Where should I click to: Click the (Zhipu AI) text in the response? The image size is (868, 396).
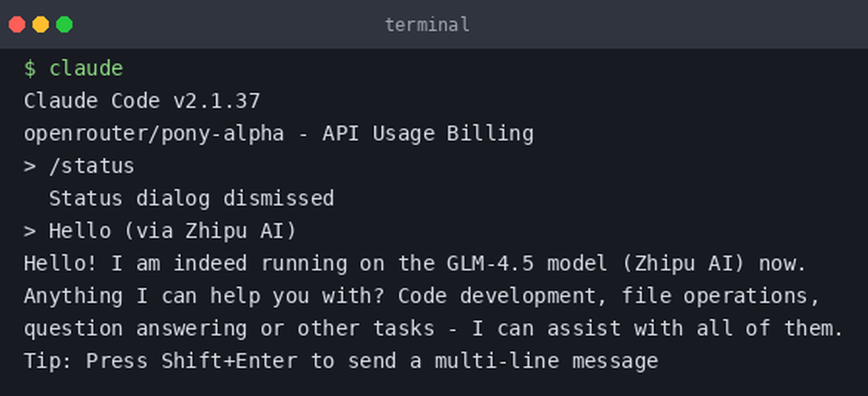click(x=683, y=264)
